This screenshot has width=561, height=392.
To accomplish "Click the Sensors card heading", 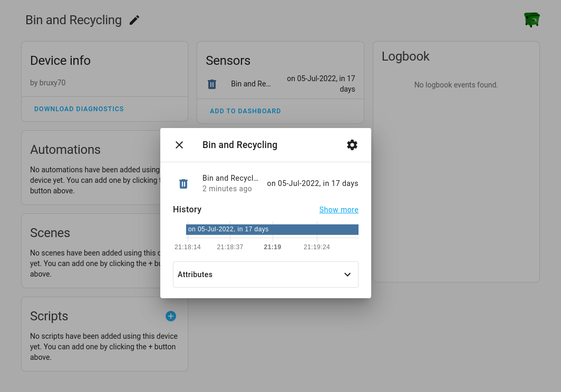I will (228, 61).
